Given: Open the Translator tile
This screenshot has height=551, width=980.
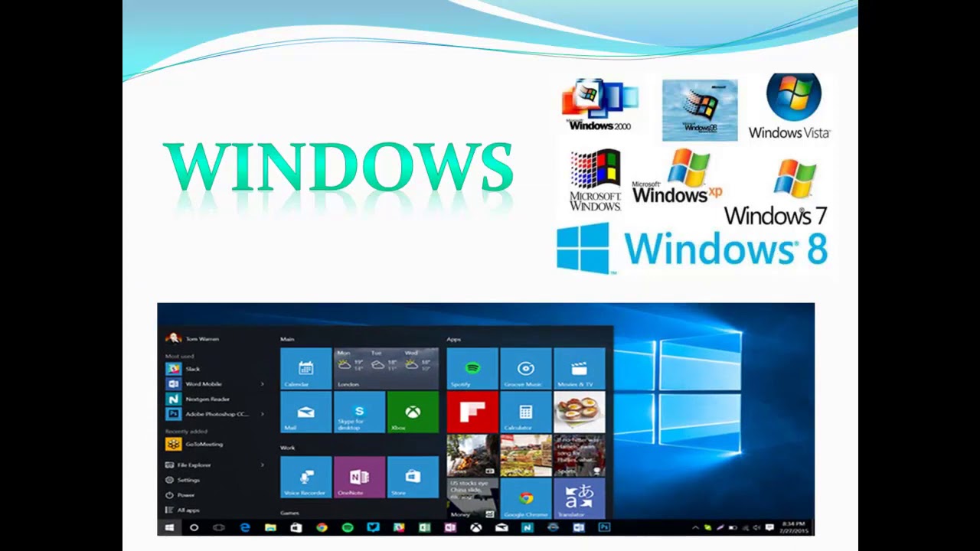Looking at the screenshot, I should tap(579, 499).
